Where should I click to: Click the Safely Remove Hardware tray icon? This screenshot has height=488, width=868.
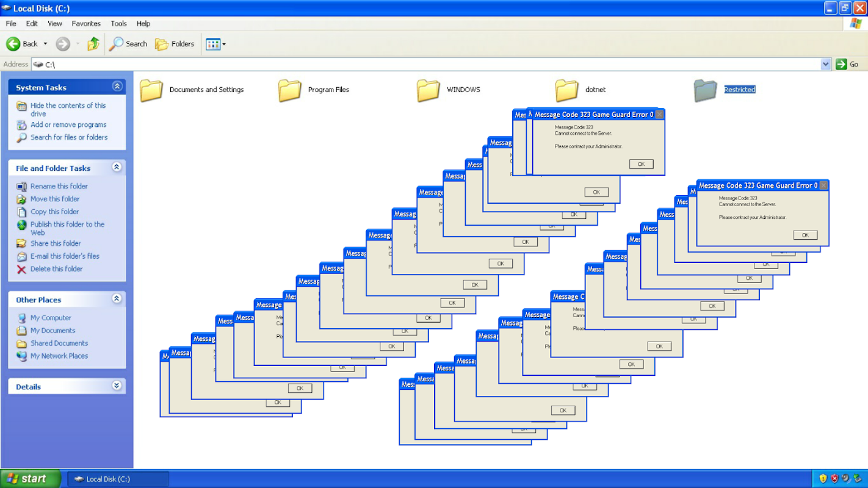(856, 479)
